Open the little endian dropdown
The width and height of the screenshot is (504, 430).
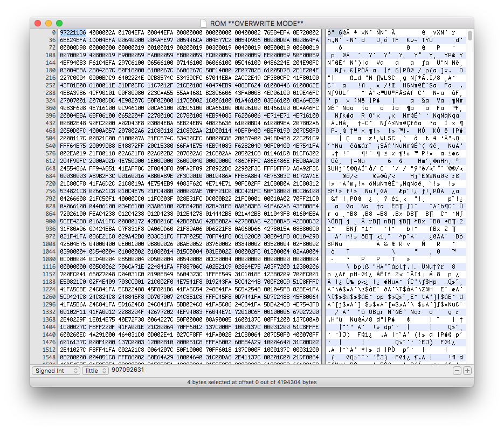(x=95, y=371)
